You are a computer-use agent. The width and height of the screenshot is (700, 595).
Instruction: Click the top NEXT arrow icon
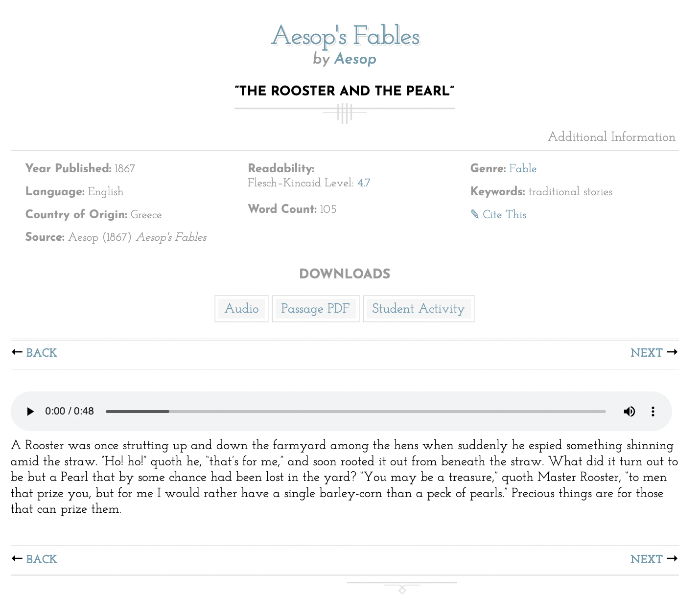[x=672, y=352]
